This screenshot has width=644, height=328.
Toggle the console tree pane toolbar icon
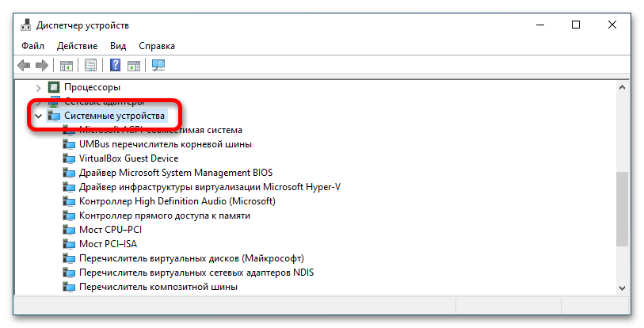point(67,66)
